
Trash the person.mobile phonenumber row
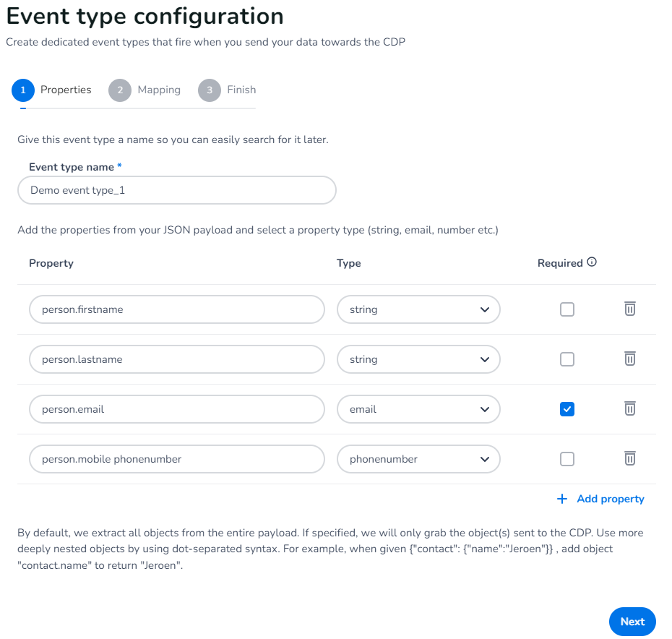[x=629, y=459]
